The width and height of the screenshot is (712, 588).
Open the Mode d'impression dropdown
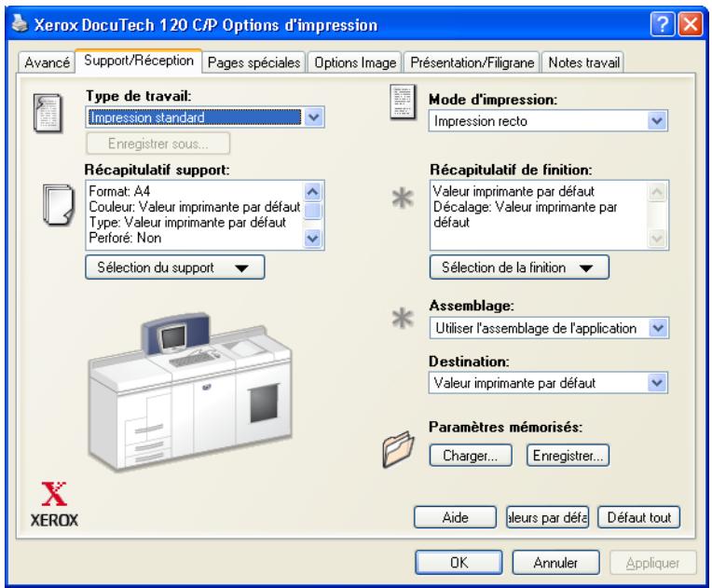657,121
